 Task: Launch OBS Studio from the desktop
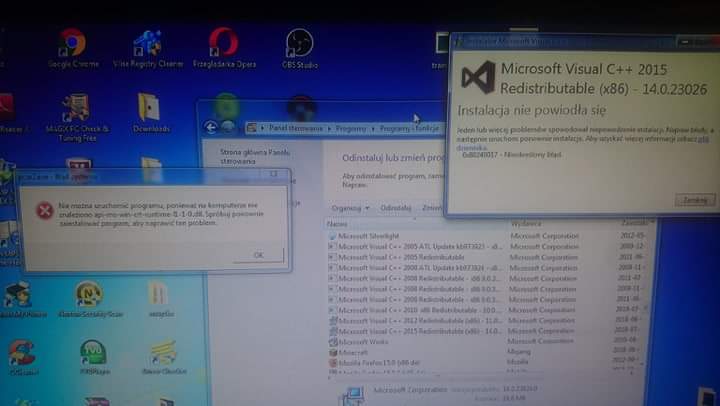pos(299,45)
